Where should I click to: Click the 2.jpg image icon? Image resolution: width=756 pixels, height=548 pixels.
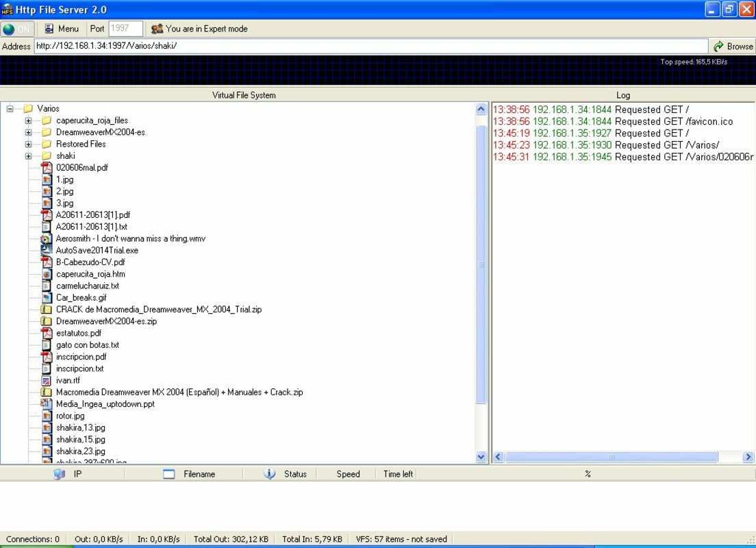47,191
